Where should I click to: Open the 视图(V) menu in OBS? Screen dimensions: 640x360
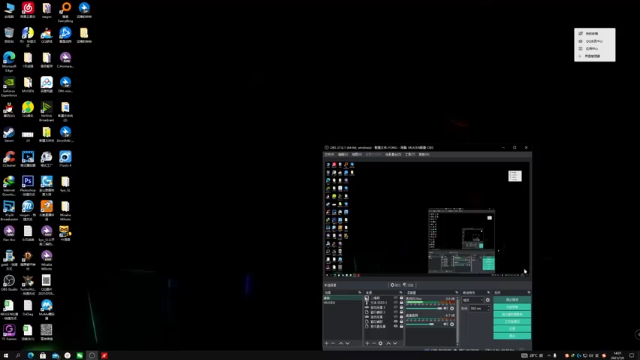(357, 155)
